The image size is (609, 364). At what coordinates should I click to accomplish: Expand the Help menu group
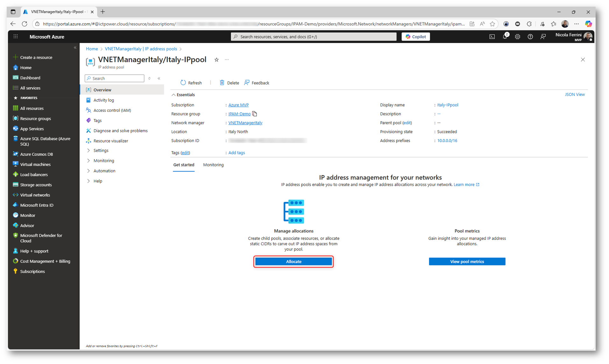click(x=98, y=181)
